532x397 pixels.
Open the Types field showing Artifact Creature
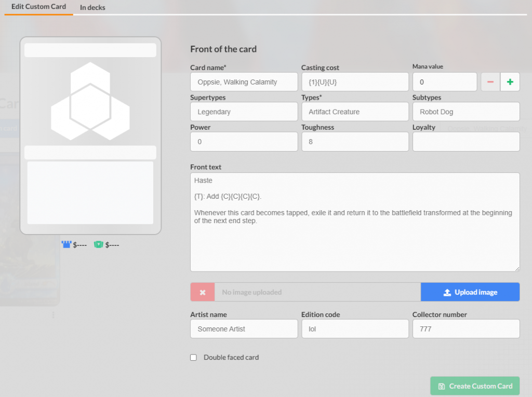tap(355, 112)
